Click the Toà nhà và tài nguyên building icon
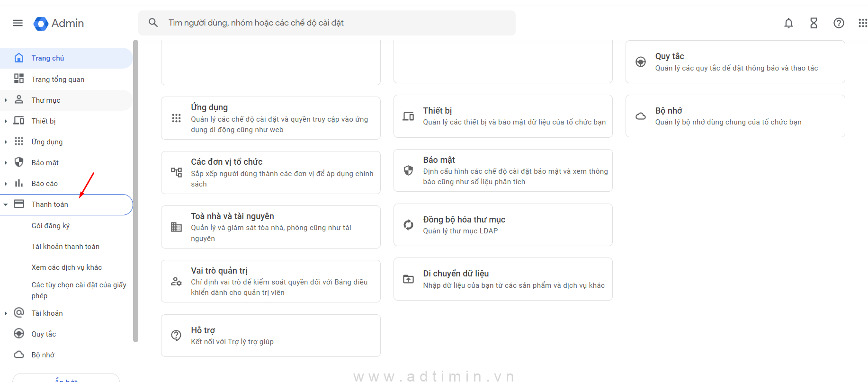The height and width of the screenshot is (382, 868). pos(176,227)
